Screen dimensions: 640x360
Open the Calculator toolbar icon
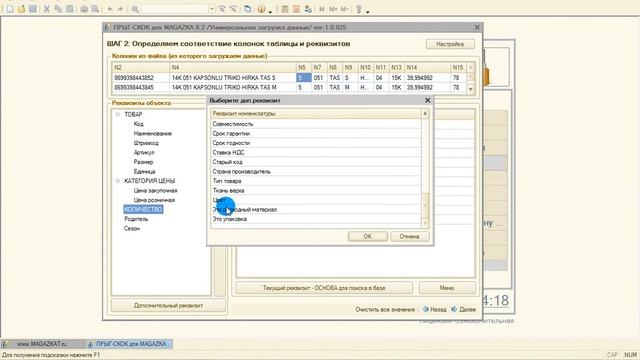tap(285, 9)
